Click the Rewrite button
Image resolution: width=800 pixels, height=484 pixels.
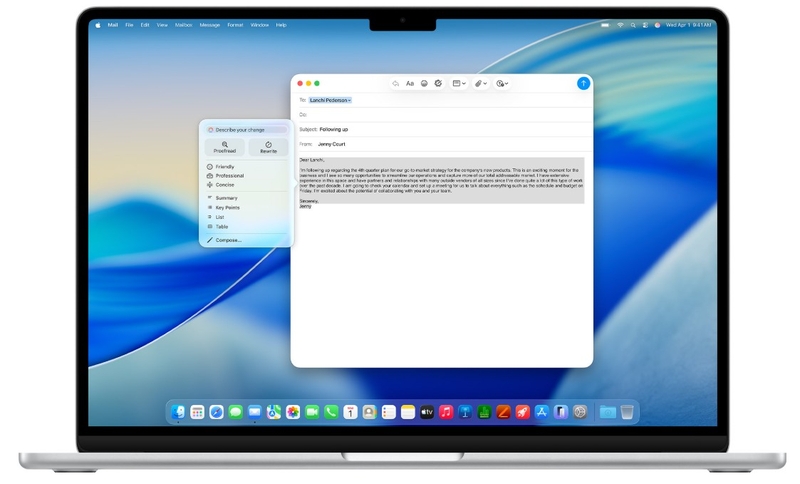pos(268,147)
